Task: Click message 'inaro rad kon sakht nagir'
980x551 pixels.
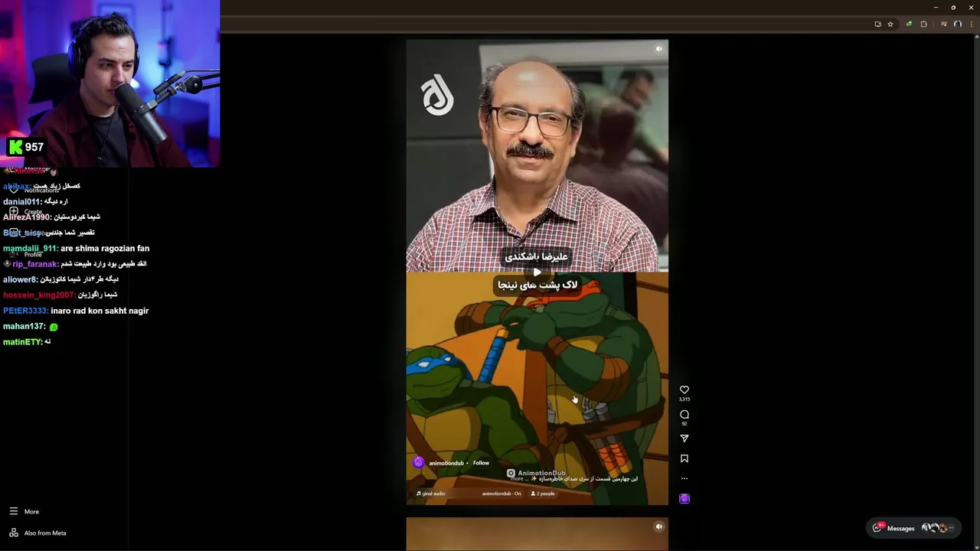Action: (100, 311)
